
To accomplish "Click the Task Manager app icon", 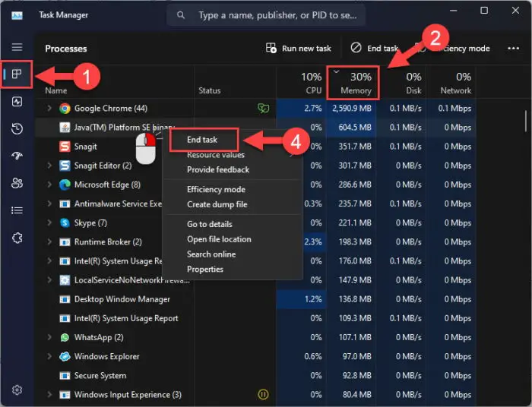I will pyautogui.click(x=17, y=15).
